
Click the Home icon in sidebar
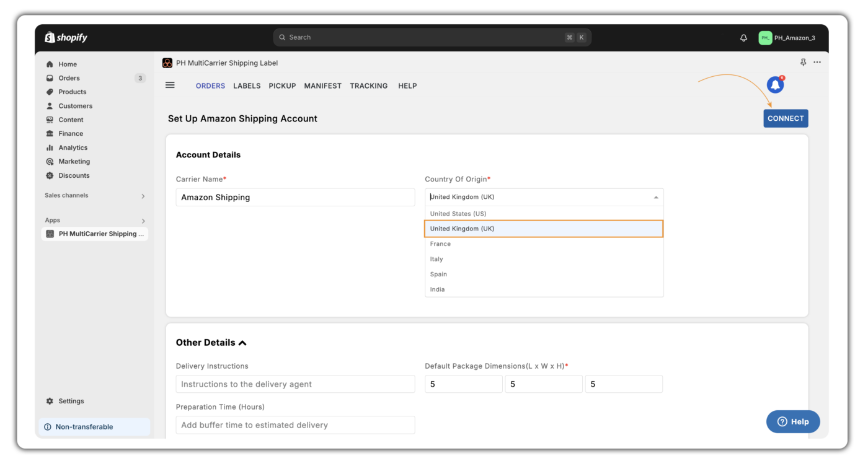(x=50, y=64)
